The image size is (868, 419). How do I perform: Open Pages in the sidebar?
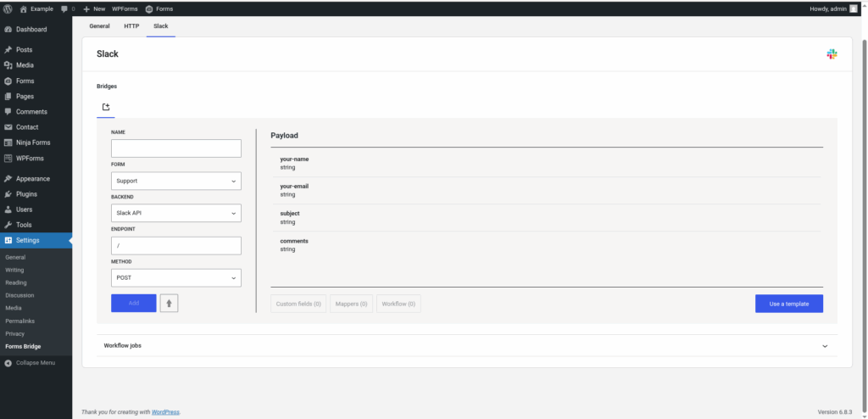36,96
